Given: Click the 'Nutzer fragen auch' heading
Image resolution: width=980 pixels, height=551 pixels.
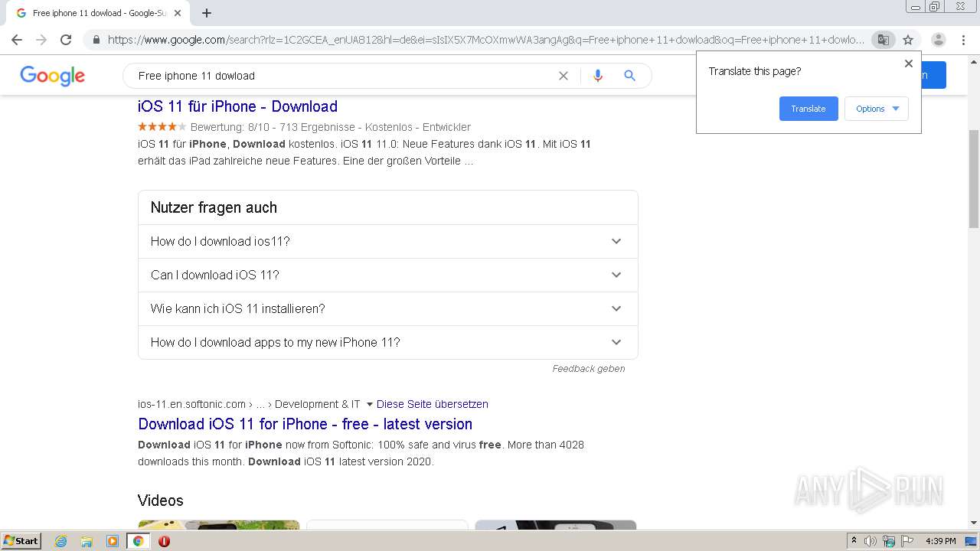Looking at the screenshot, I should tap(214, 207).
